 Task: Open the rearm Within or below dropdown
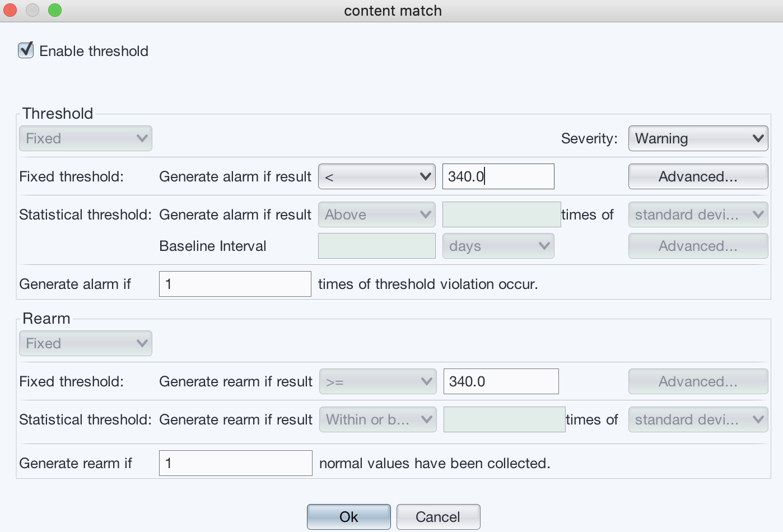[377, 420]
